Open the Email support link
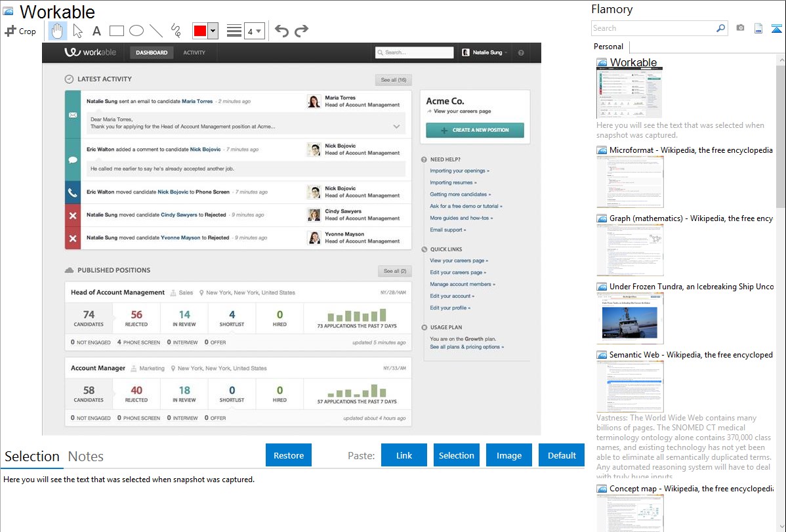 [447, 230]
